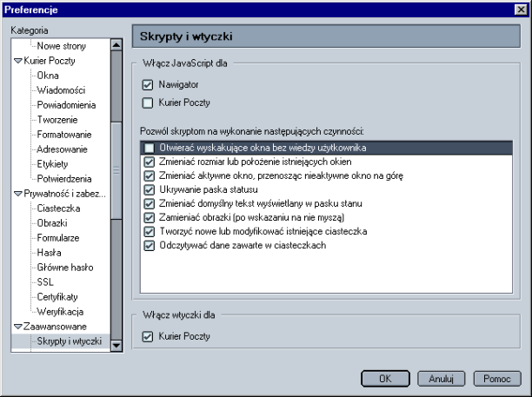Select Wiadomości in the tree
The image size is (532, 397).
tap(61, 90)
